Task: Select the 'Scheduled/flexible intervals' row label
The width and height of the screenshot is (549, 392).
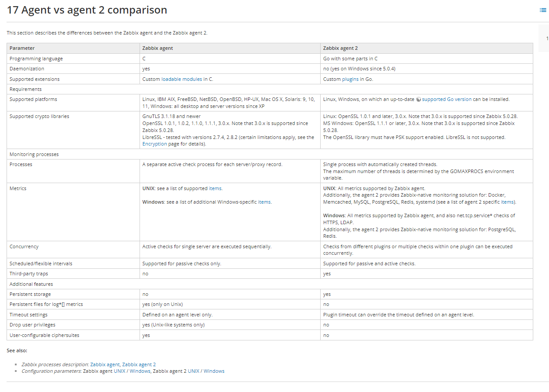Action: point(41,264)
